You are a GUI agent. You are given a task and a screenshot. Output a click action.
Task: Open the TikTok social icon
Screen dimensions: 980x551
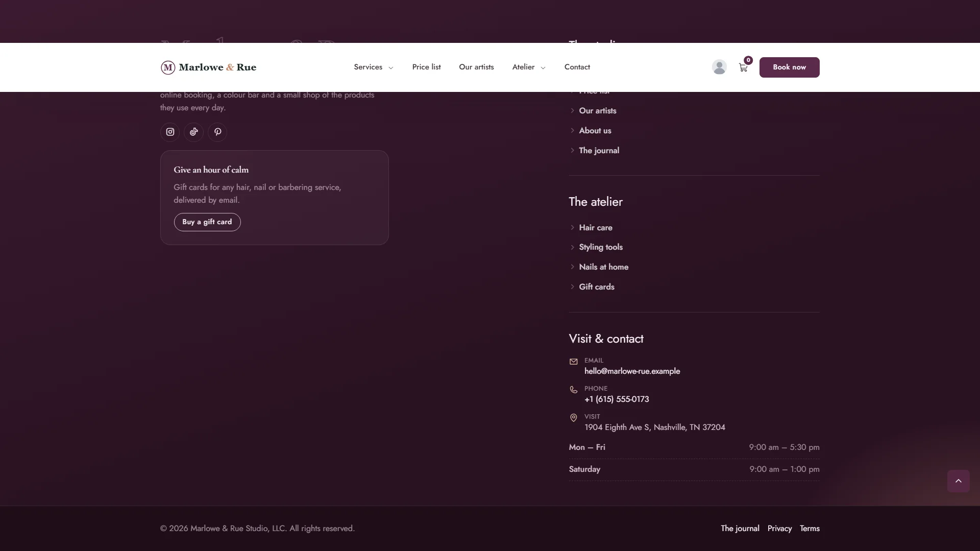193,132
